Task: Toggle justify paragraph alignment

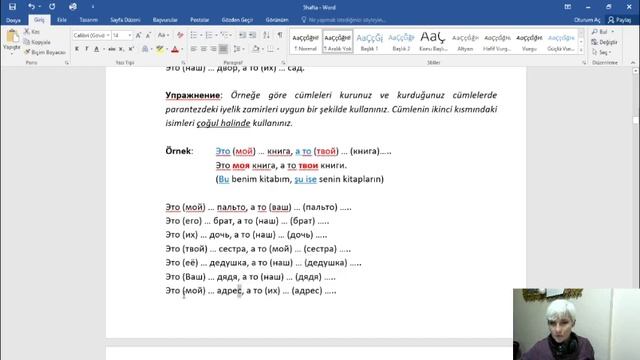Action: point(223,49)
